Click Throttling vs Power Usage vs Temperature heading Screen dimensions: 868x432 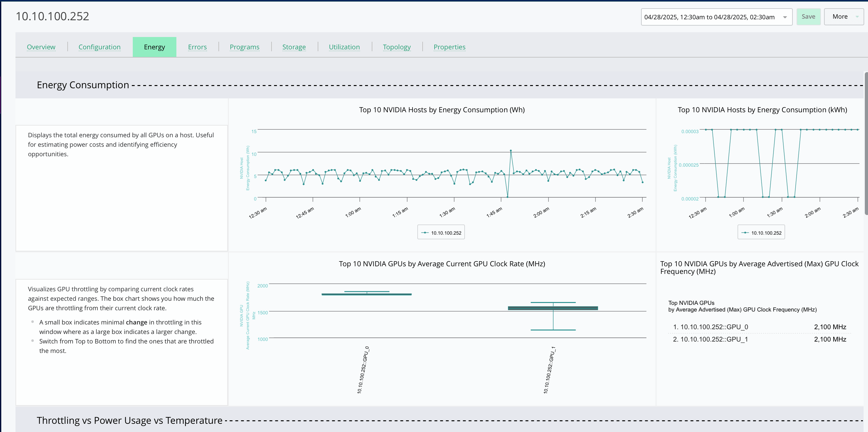pos(129,420)
